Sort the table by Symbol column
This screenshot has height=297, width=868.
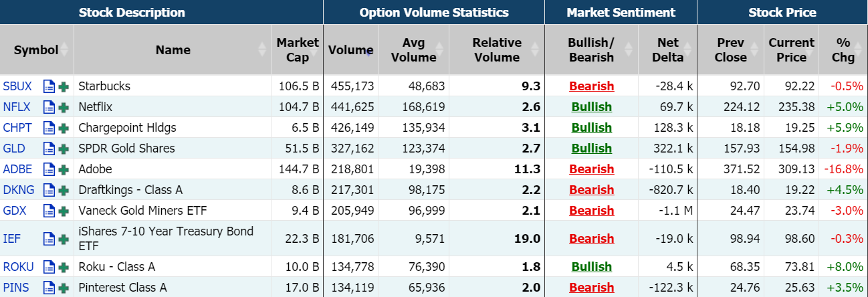(x=36, y=50)
